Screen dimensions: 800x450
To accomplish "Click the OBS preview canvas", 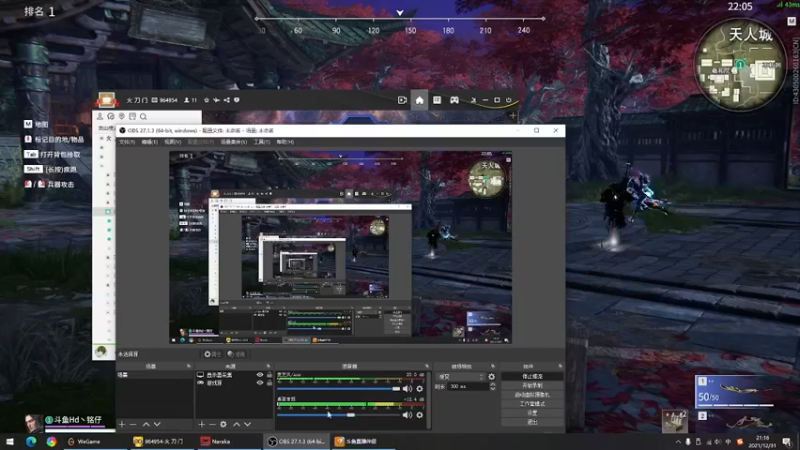I will click(x=340, y=247).
